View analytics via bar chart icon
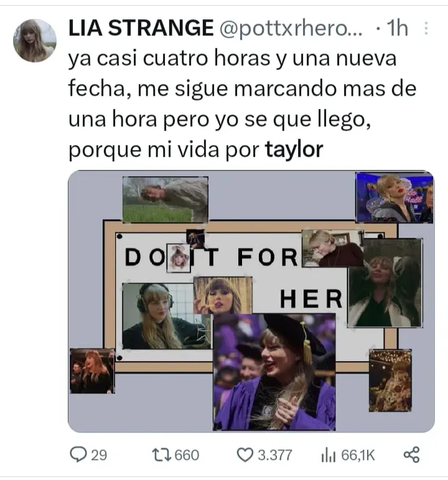Image resolution: width=448 pixels, height=480 pixels. pos(329,455)
